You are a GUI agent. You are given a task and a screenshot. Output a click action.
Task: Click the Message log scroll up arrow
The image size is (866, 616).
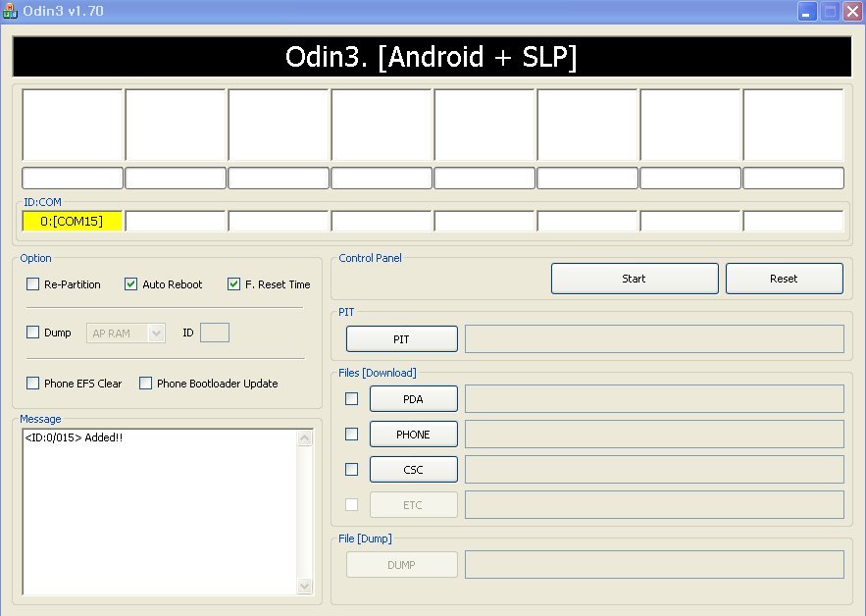304,438
